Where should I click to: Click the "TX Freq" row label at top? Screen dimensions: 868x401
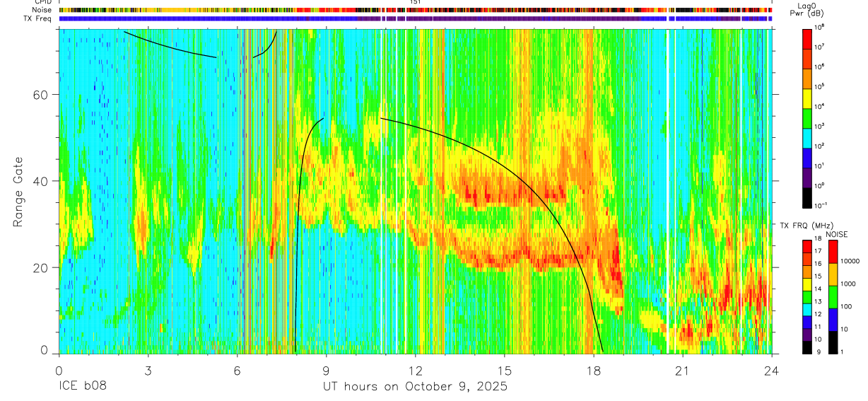click(37, 18)
